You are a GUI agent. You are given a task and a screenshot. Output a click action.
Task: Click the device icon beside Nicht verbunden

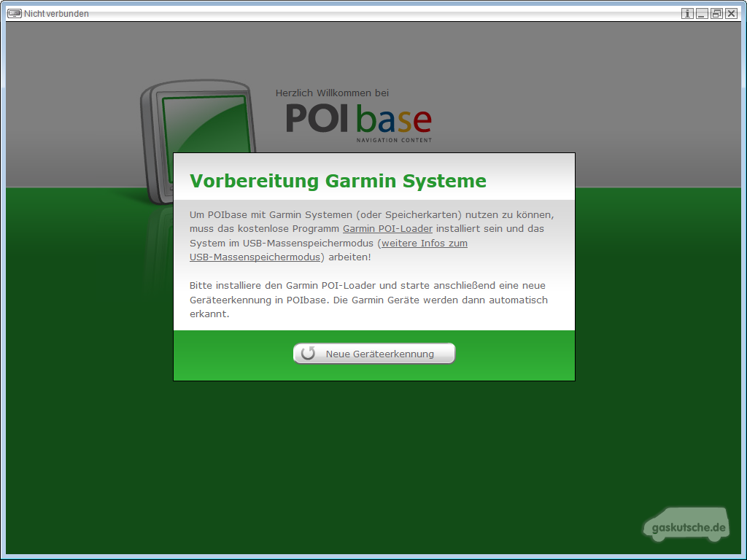[15, 13]
